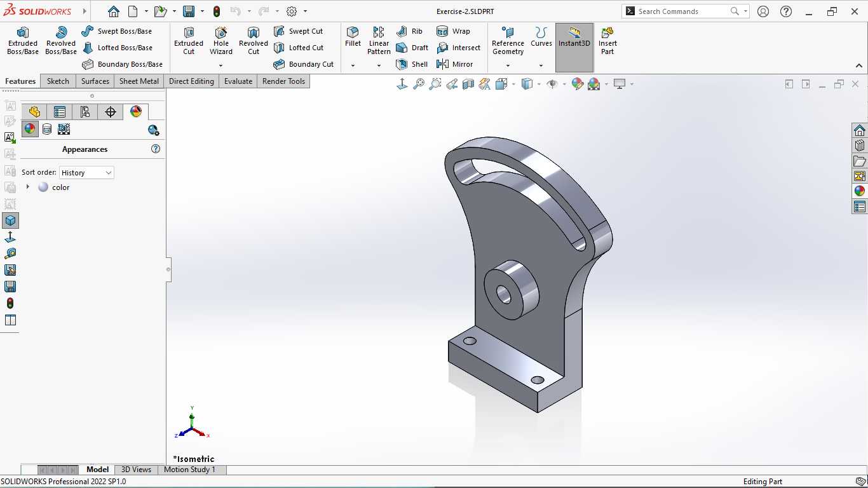868x488 pixels.
Task: Switch to Evaluate tab
Action: (x=238, y=81)
